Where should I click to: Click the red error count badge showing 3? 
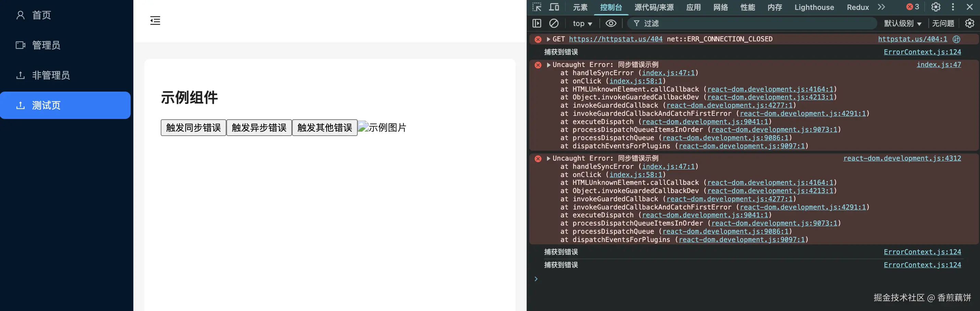[x=913, y=7]
